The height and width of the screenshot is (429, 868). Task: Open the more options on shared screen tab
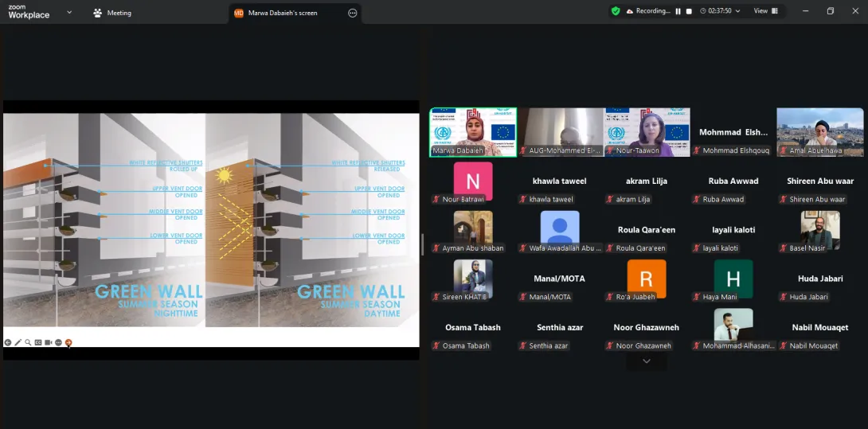(x=353, y=13)
